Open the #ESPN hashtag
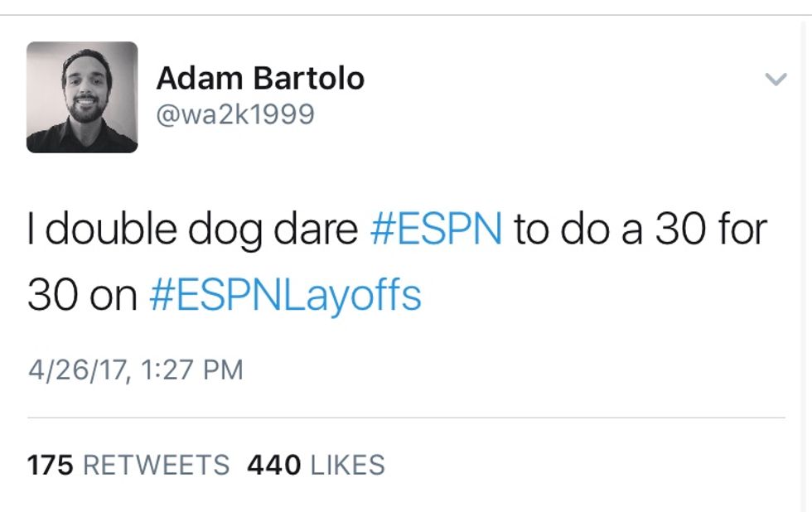 click(435, 229)
